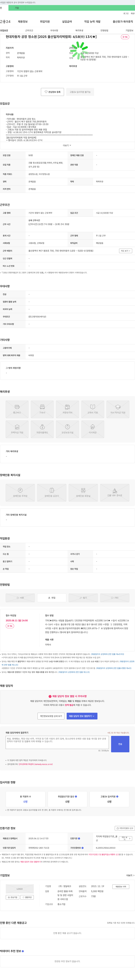Select the 기업 tab in top bar
The height and width of the screenshot is (980, 135).
(16, 8)
